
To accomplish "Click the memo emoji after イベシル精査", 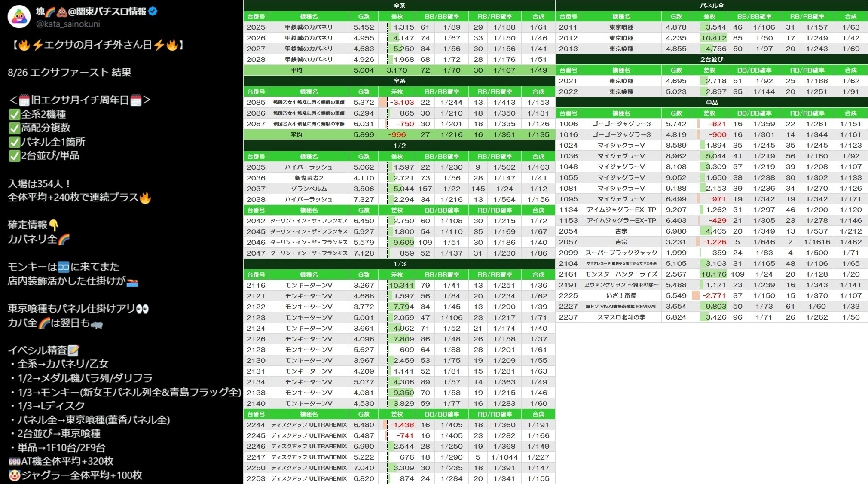I will (x=74, y=350).
